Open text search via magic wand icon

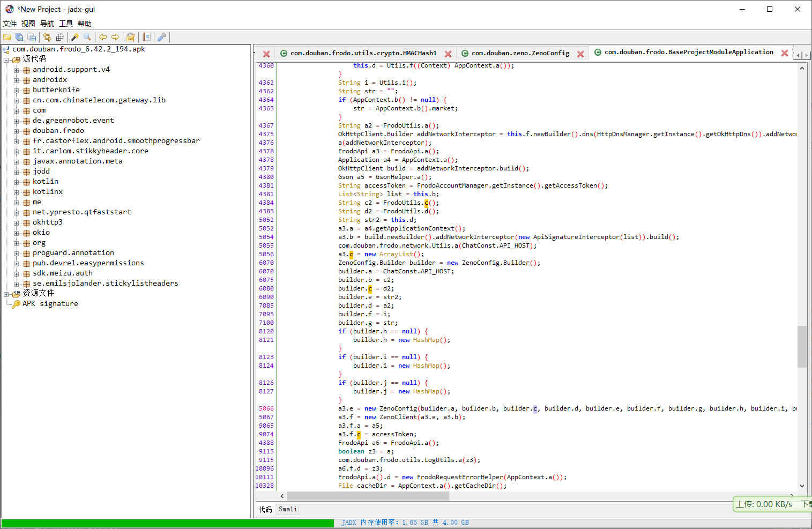(75, 37)
